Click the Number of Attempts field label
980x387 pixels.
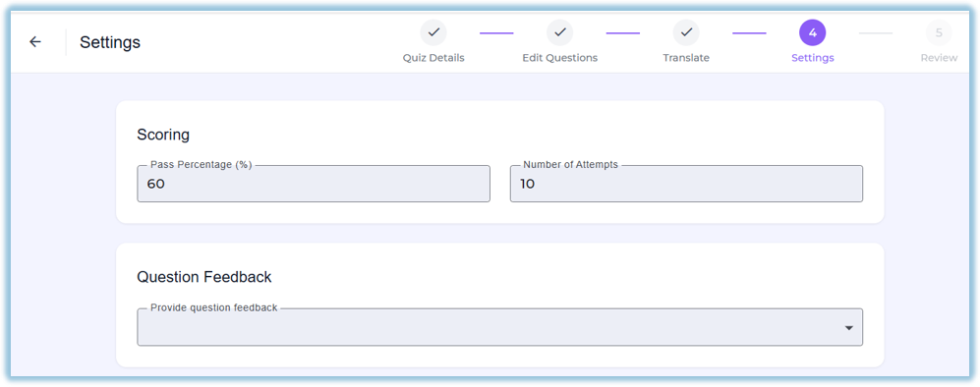571,165
